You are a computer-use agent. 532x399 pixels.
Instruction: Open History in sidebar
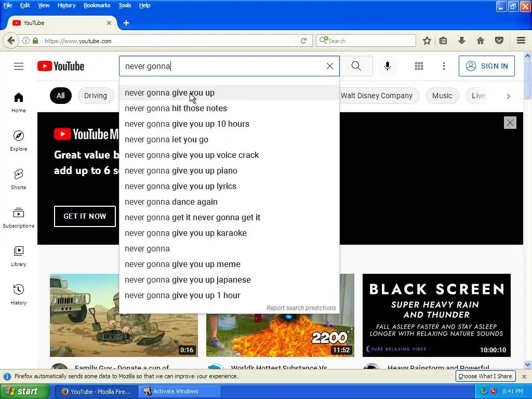pyautogui.click(x=19, y=295)
